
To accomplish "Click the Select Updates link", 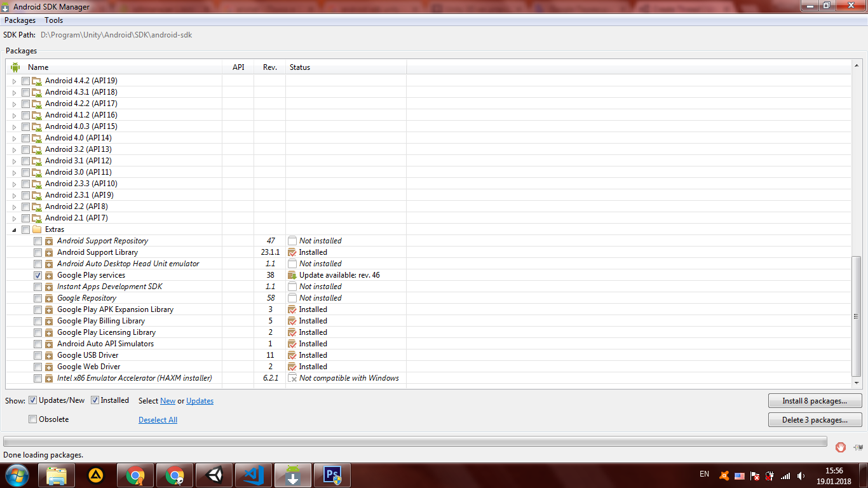I will pos(200,401).
